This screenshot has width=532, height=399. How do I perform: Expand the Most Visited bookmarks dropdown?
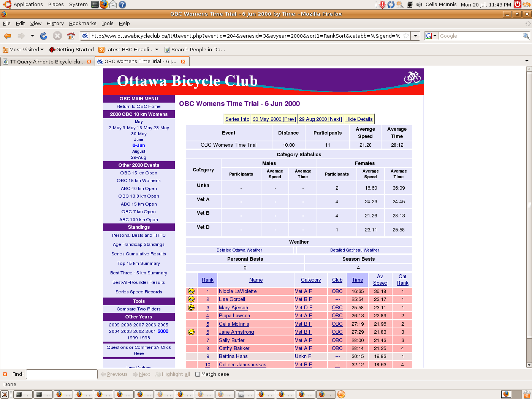(x=42, y=49)
